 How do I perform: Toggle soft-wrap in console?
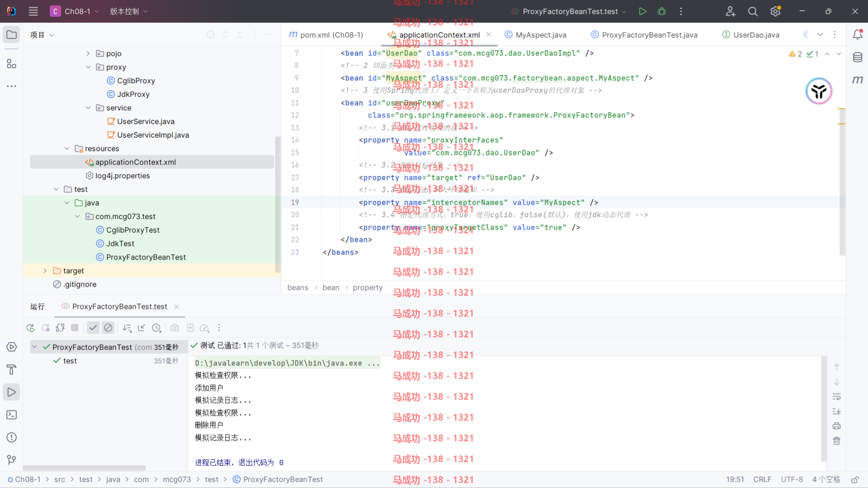coord(836,397)
